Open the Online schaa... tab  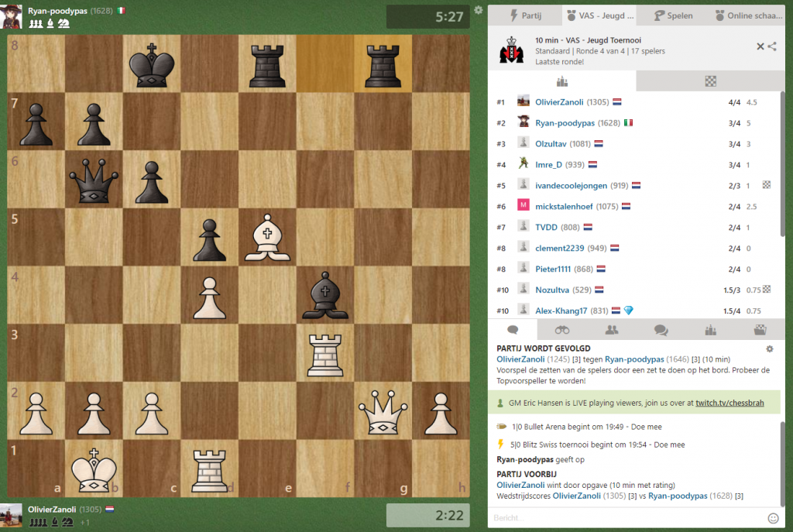pyautogui.click(x=749, y=15)
